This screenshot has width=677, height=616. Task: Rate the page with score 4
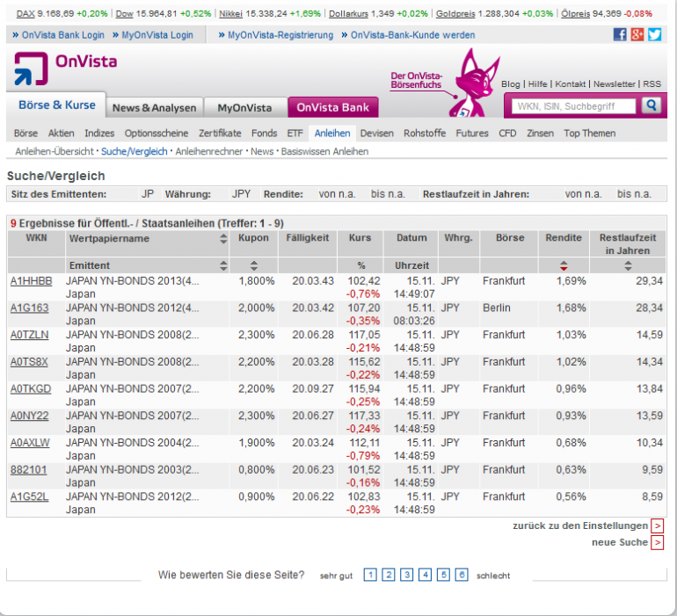click(x=425, y=575)
